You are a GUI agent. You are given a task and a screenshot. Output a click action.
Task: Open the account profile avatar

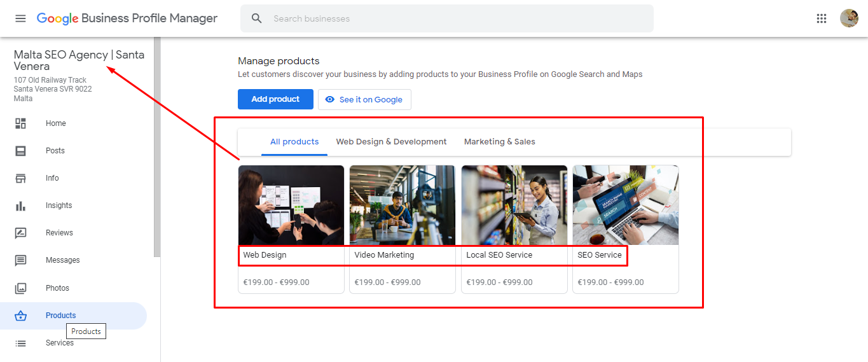coord(849,18)
